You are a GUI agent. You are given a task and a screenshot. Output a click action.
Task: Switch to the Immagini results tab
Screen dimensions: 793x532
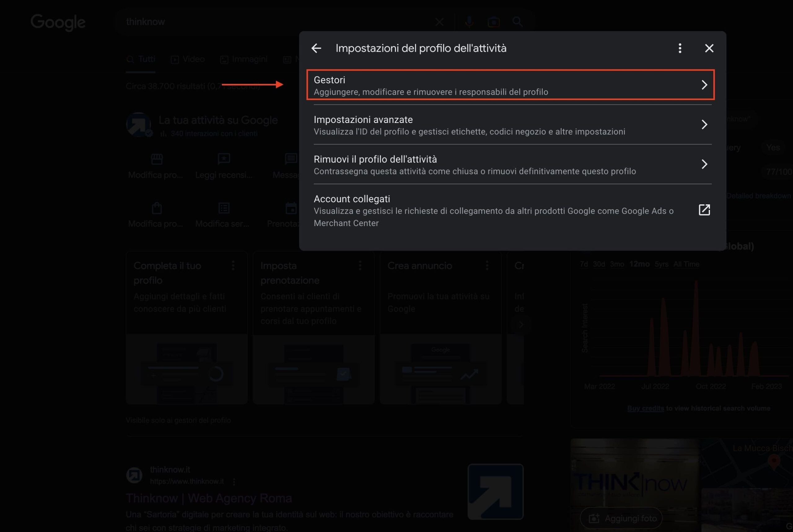(244, 59)
